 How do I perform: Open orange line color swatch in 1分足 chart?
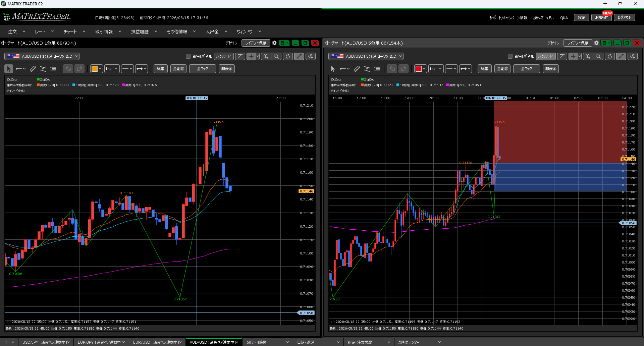[95, 69]
